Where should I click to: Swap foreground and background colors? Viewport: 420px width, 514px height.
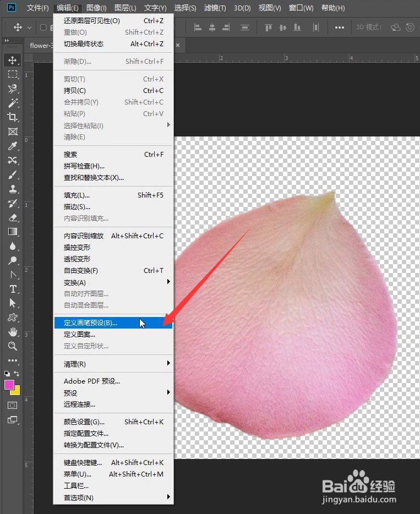[17, 373]
